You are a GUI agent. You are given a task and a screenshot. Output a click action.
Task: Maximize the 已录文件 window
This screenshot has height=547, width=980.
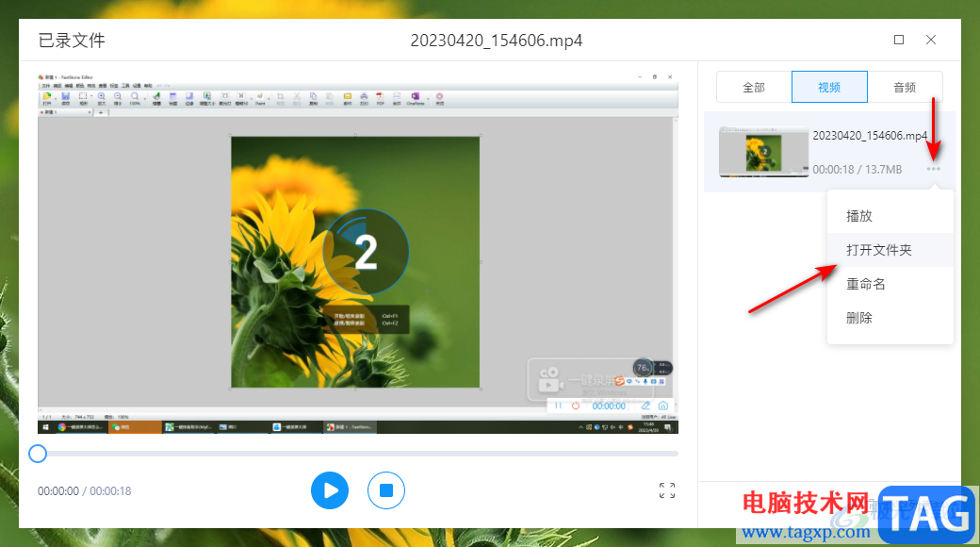tap(899, 40)
